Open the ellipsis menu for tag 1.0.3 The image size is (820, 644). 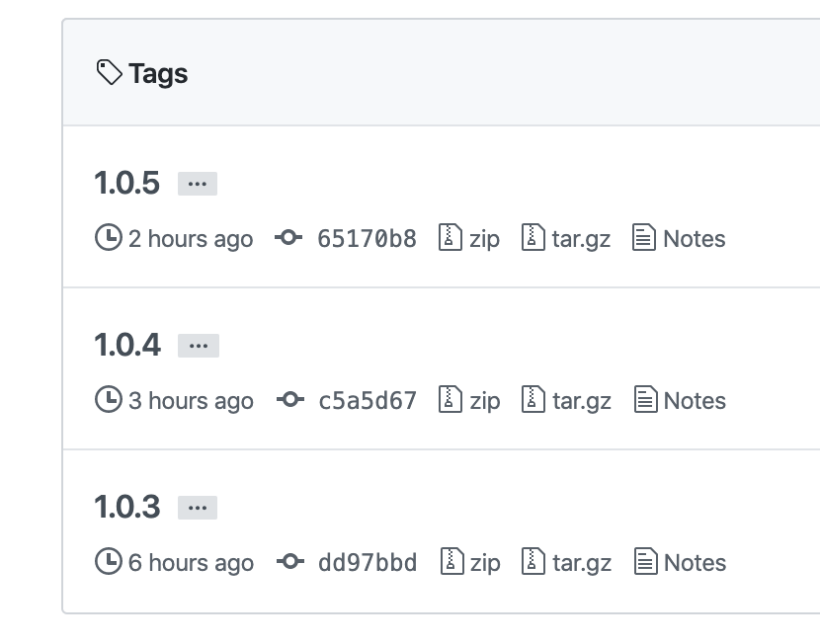198,507
